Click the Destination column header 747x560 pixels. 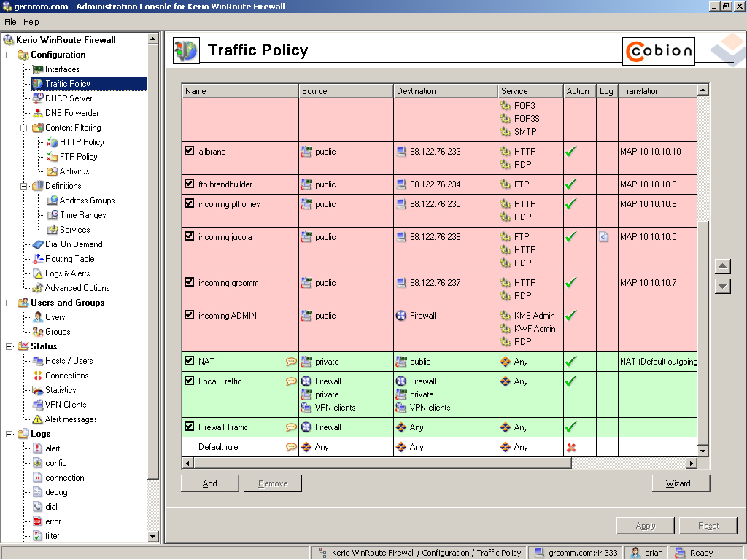tap(446, 91)
